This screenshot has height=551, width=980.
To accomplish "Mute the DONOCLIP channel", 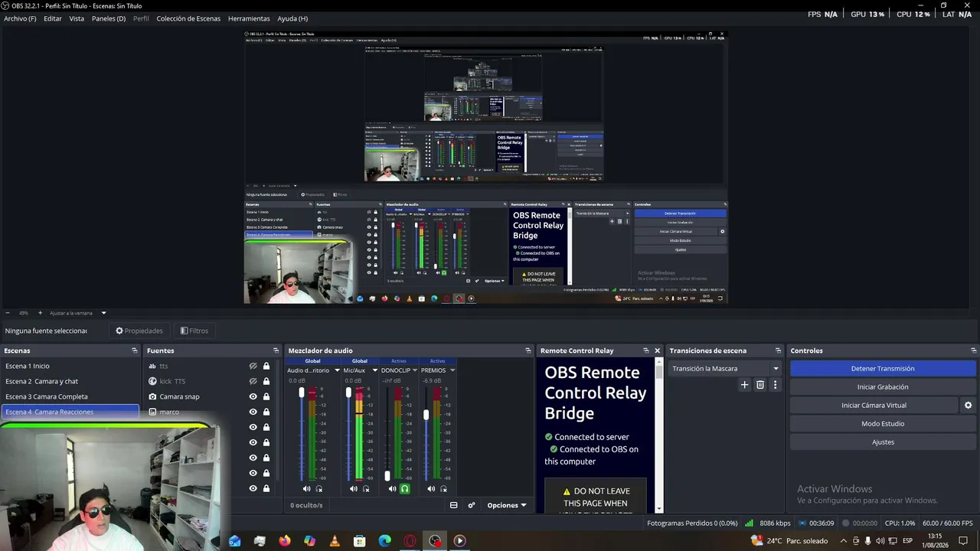I will (392, 489).
